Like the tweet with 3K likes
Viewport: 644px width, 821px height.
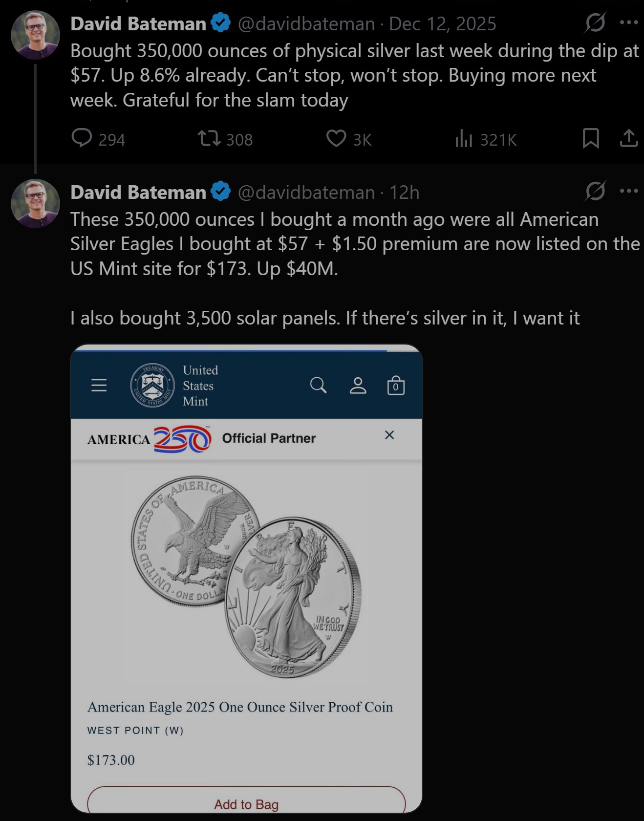pyautogui.click(x=336, y=139)
